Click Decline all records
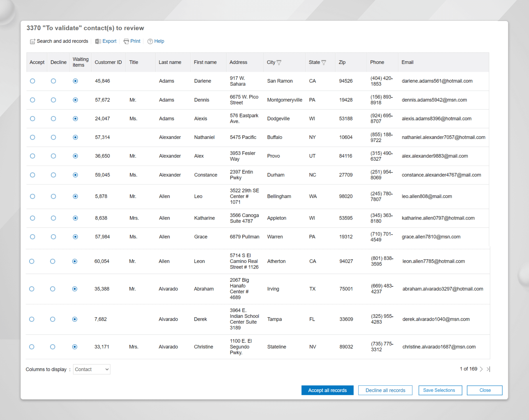 tap(385, 390)
